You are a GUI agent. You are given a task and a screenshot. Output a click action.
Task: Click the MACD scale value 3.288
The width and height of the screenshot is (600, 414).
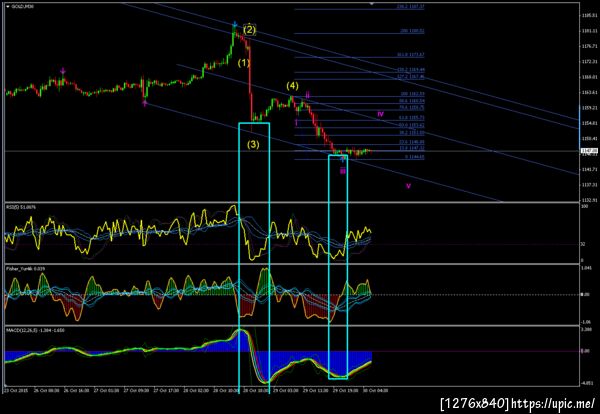click(x=586, y=329)
